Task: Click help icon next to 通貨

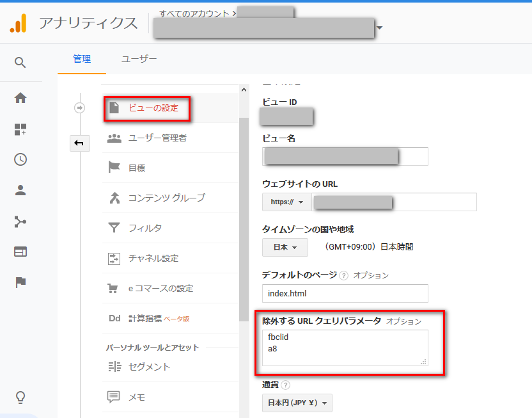Action: coord(286,385)
